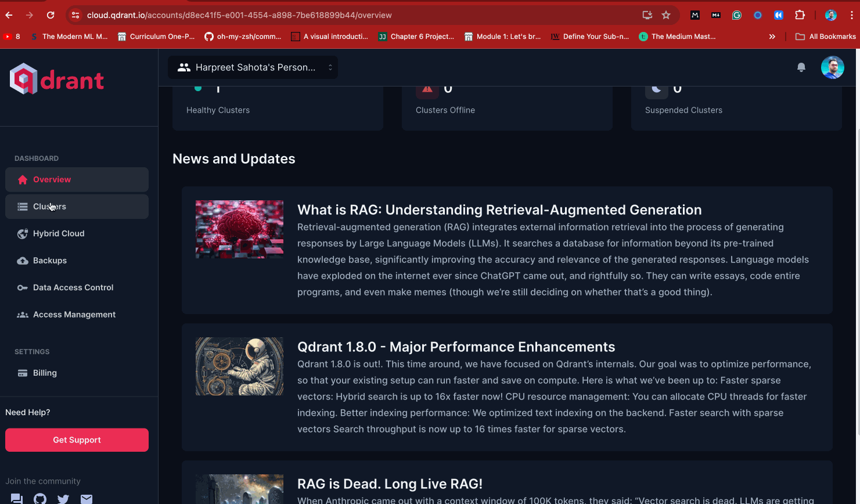
Task: Click the Get Support button
Action: pos(77,440)
